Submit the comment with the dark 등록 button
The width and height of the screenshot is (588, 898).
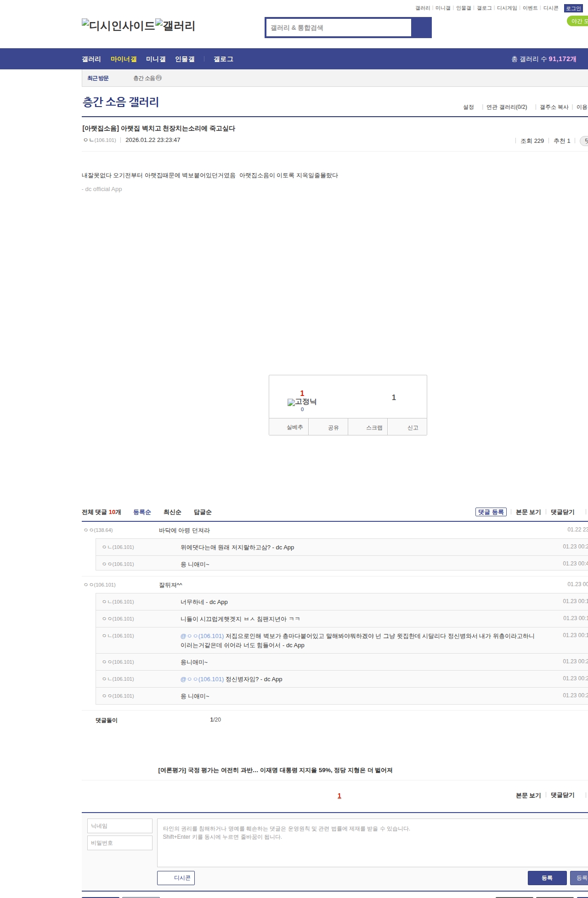[547, 878]
